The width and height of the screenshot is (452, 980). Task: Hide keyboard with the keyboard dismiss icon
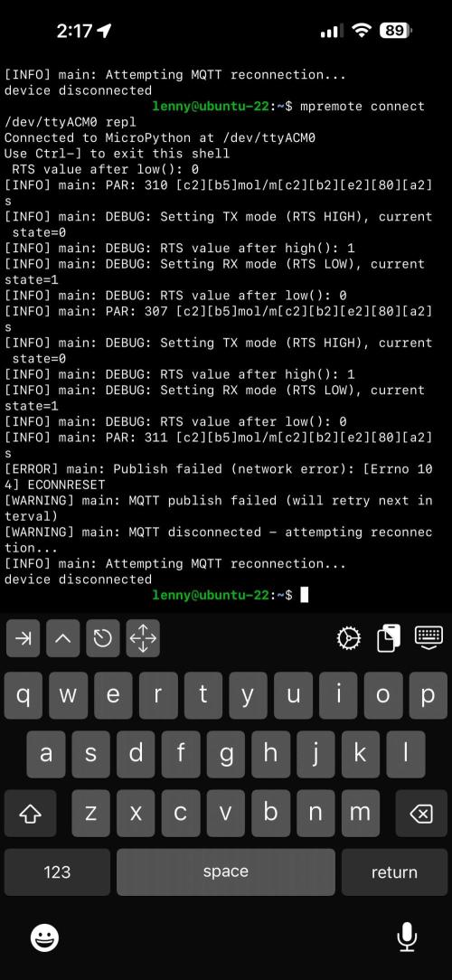click(428, 638)
